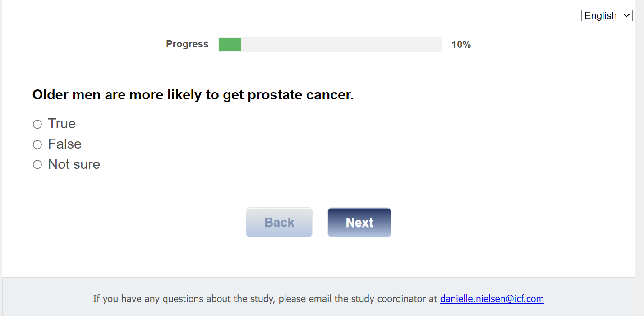Click the "False" answer label text
The width and height of the screenshot is (644, 316).
click(x=65, y=144)
